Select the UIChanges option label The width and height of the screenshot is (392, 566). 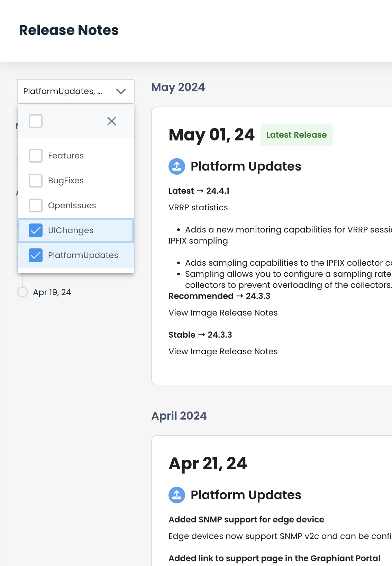pyautogui.click(x=71, y=230)
